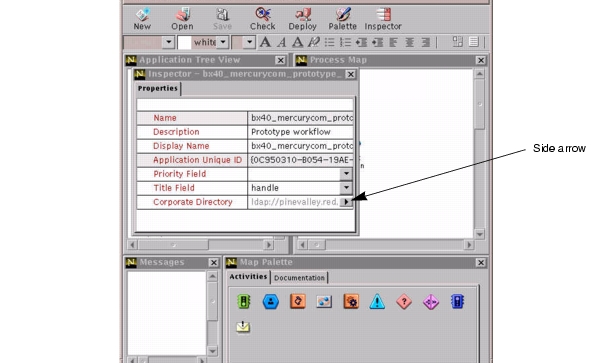Image resolution: width=609 pixels, height=363 pixels.
Task: Click the increase indent icon
Action: coord(377,42)
